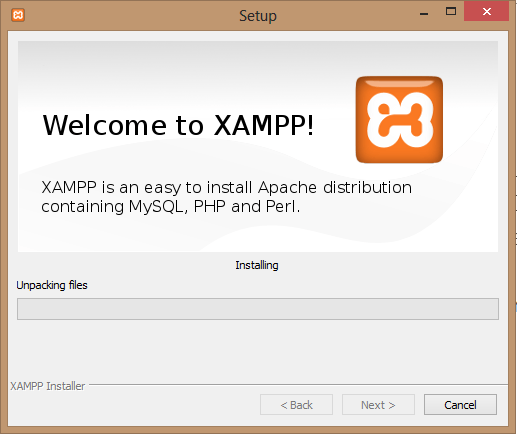Click the XAMPP icon in the title bar
This screenshot has width=517, height=435.
[18, 15]
